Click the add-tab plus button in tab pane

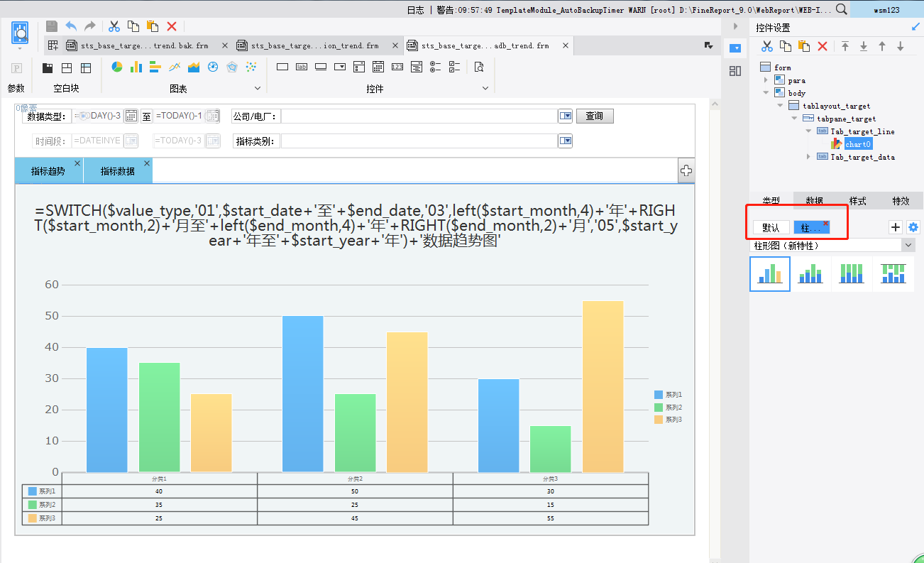pos(686,171)
